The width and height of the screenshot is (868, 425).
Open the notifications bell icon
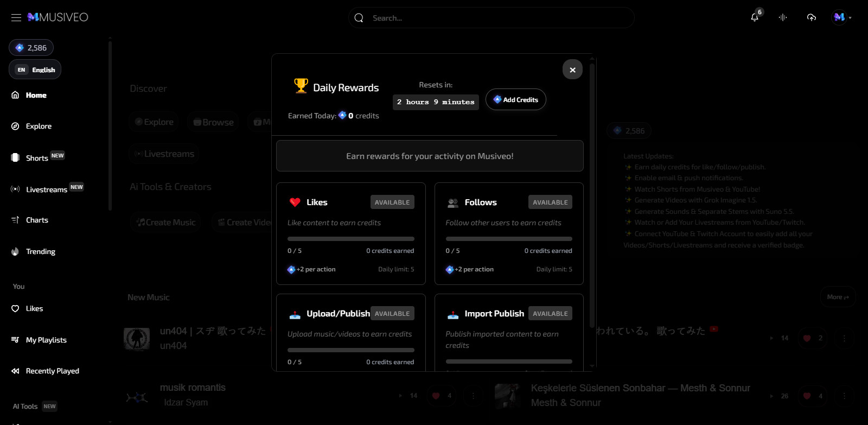click(x=755, y=17)
